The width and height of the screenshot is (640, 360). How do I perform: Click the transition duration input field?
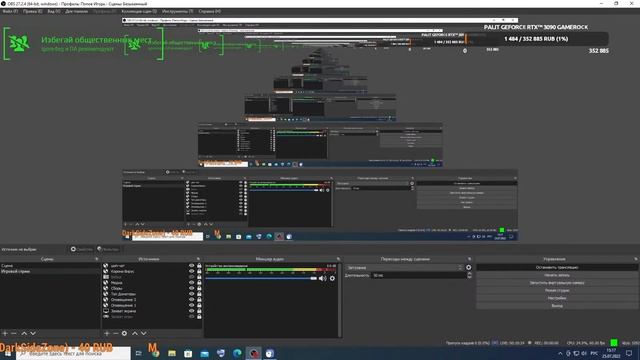coord(419,276)
